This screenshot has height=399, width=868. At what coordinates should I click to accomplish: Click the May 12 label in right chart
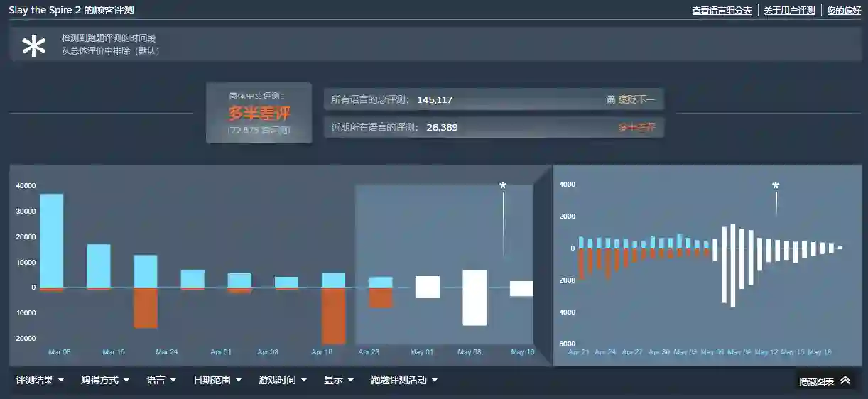tap(766, 352)
